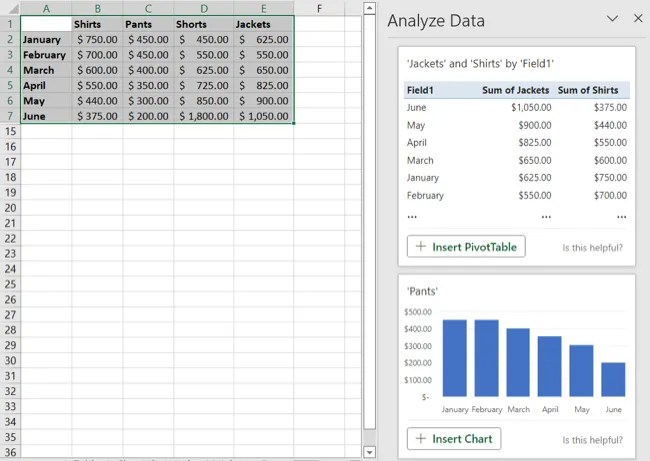
Task: Select the cell containing $ 1,800.00
Action: click(x=204, y=116)
